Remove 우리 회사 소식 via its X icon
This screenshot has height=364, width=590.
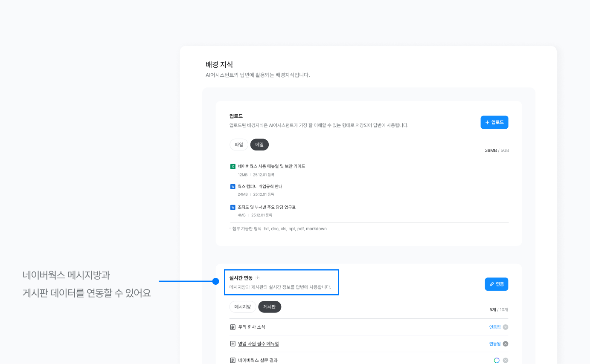point(505,327)
